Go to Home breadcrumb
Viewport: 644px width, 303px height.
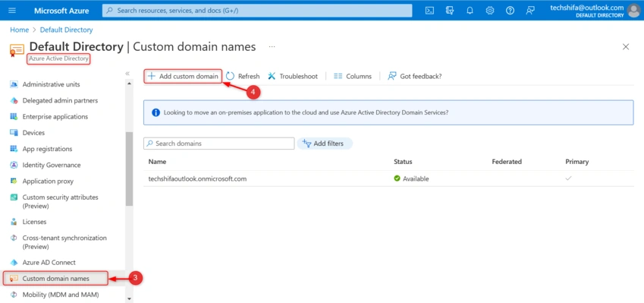(19, 30)
